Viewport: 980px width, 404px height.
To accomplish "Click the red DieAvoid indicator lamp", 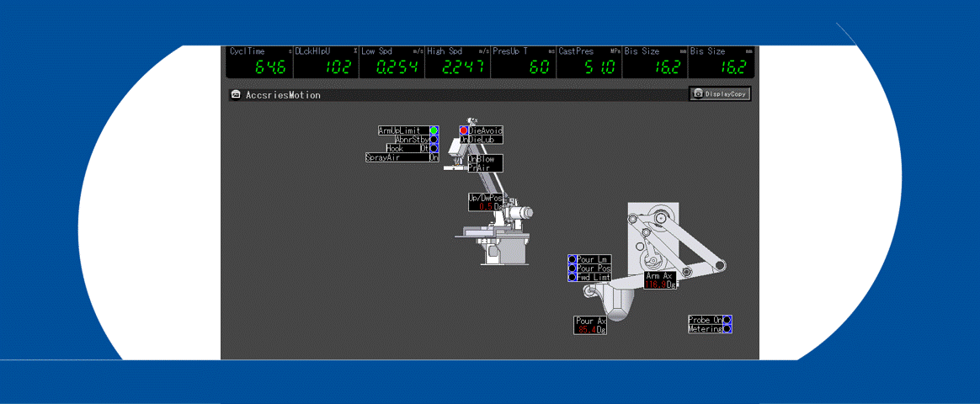I will (x=464, y=130).
